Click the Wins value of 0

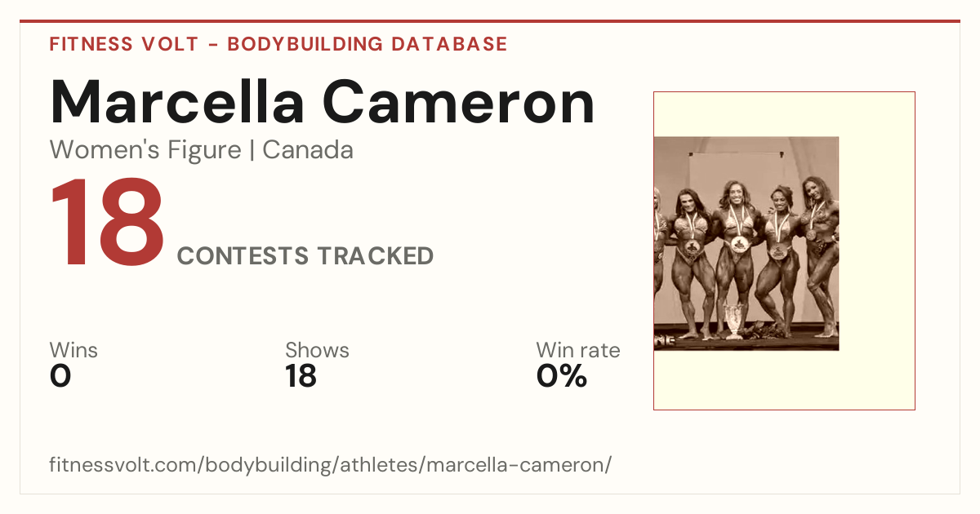[60, 376]
